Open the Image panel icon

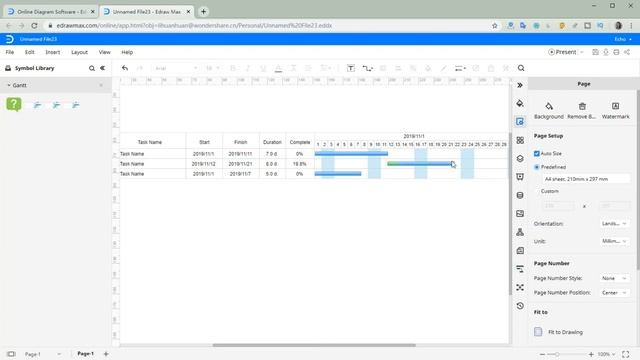520,213
